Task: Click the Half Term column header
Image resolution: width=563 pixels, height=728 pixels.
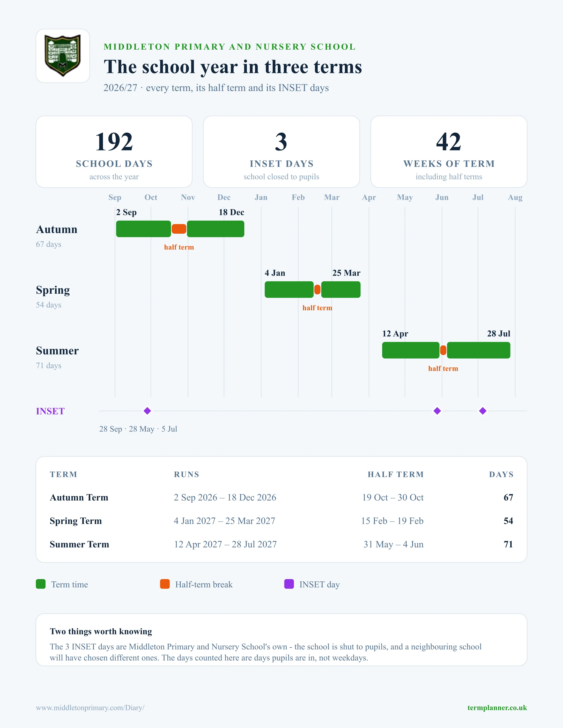Action: pos(396,474)
